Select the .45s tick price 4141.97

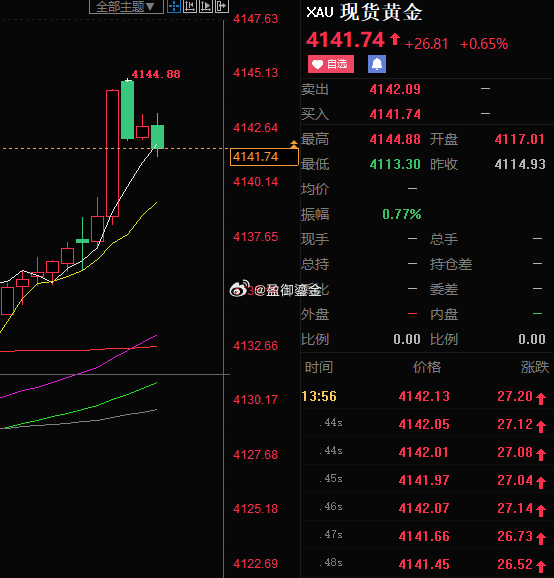[424, 480]
